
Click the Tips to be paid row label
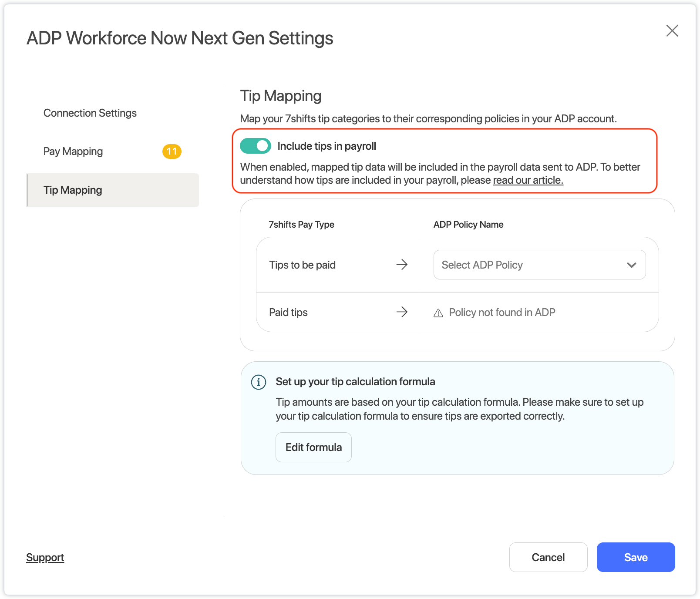tap(302, 265)
